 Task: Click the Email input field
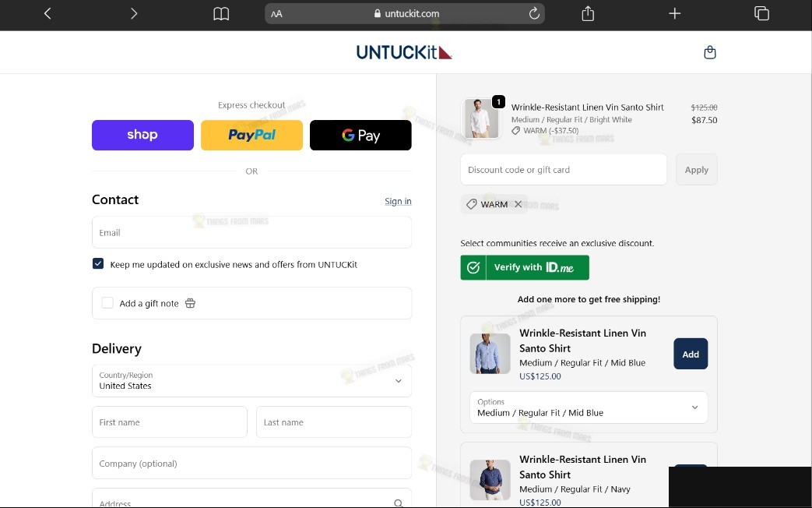[x=251, y=232]
